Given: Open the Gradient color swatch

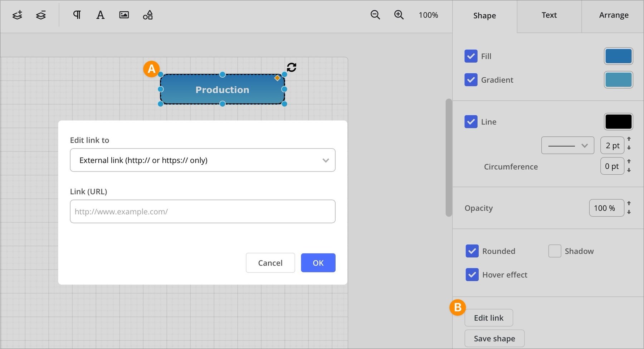Looking at the screenshot, I should (619, 80).
